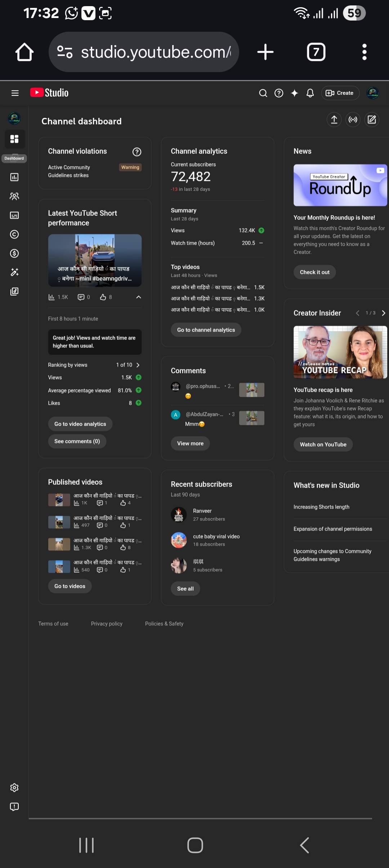The image size is (389, 868).
Task: Open the notifications bell
Action: 310,93
